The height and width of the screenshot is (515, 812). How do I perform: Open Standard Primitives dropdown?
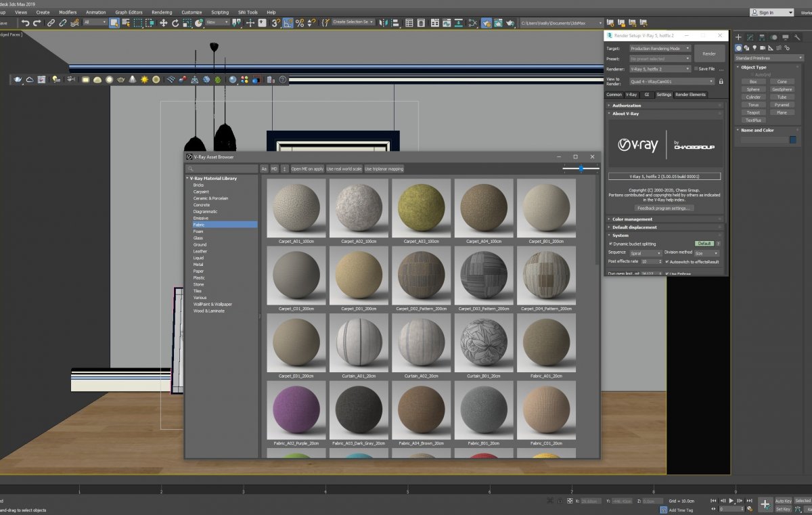(770, 58)
